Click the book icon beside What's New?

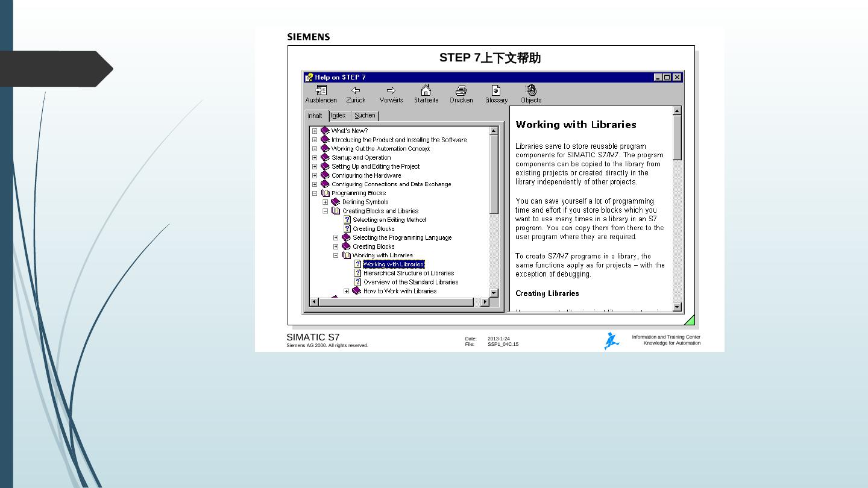pos(325,131)
